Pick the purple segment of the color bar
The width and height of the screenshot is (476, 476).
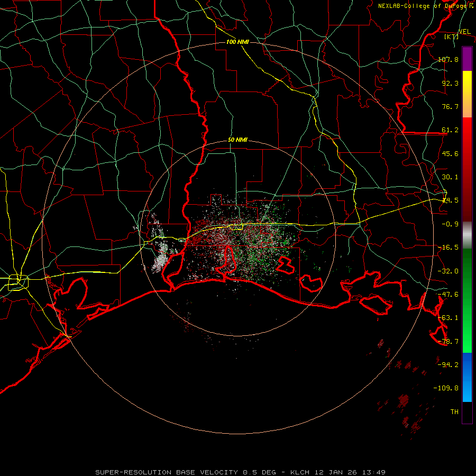pyautogui.click(x=467, y=59)
